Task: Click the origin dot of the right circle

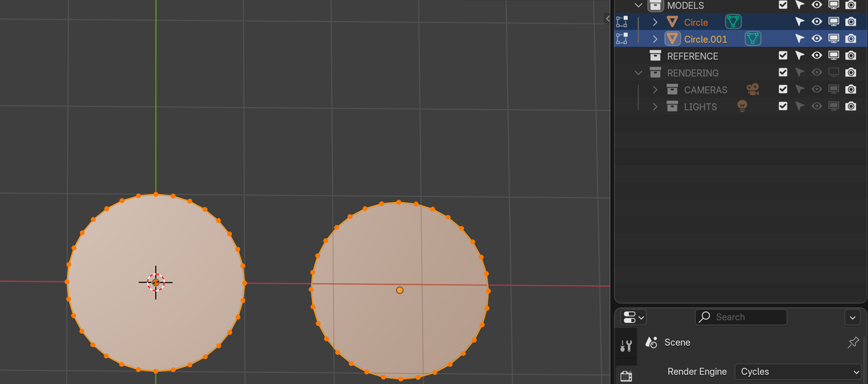Action: point(399,290)
